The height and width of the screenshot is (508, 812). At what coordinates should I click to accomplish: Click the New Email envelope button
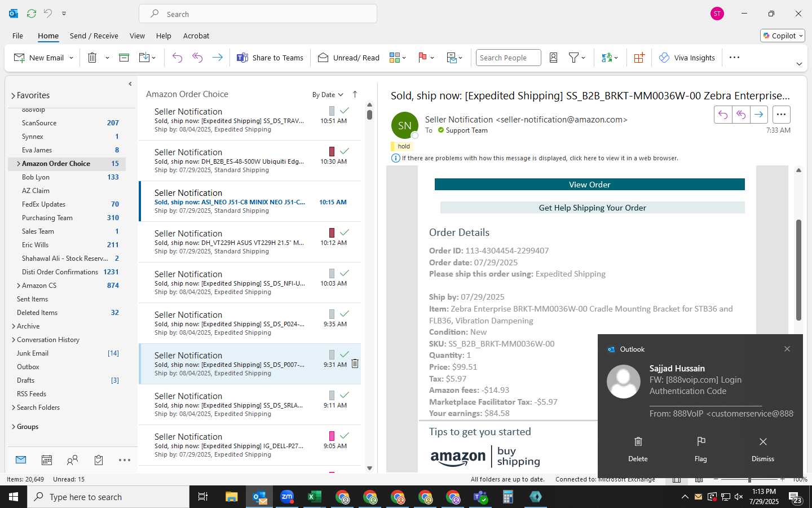click(x=39, y=58)
